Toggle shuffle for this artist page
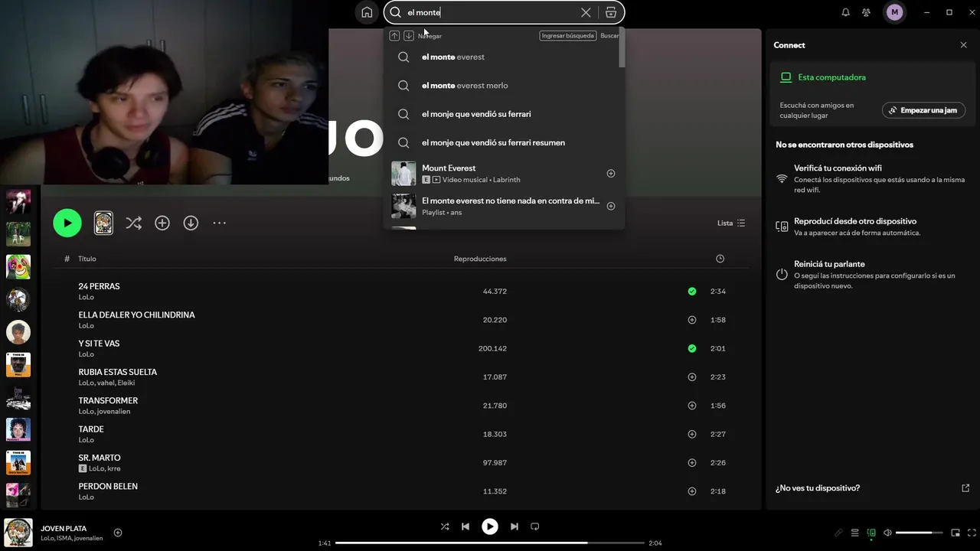This screenshot has width=980, height=551. 133,223
